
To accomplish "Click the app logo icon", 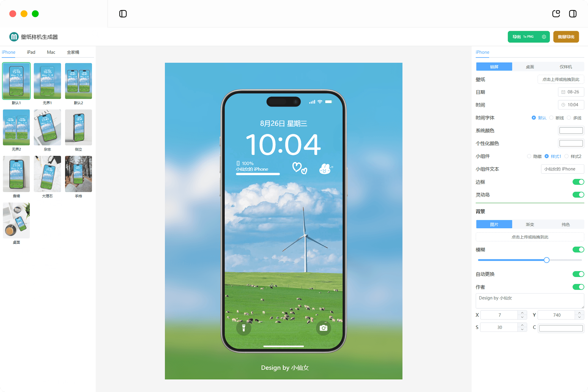I will point(14,37).
